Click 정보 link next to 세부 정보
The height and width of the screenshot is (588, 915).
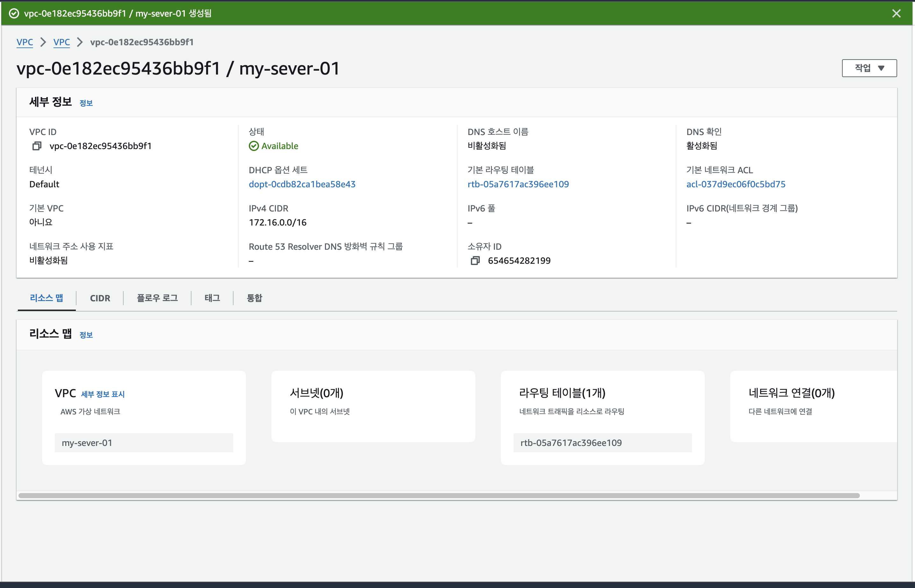tap(86, 103)
